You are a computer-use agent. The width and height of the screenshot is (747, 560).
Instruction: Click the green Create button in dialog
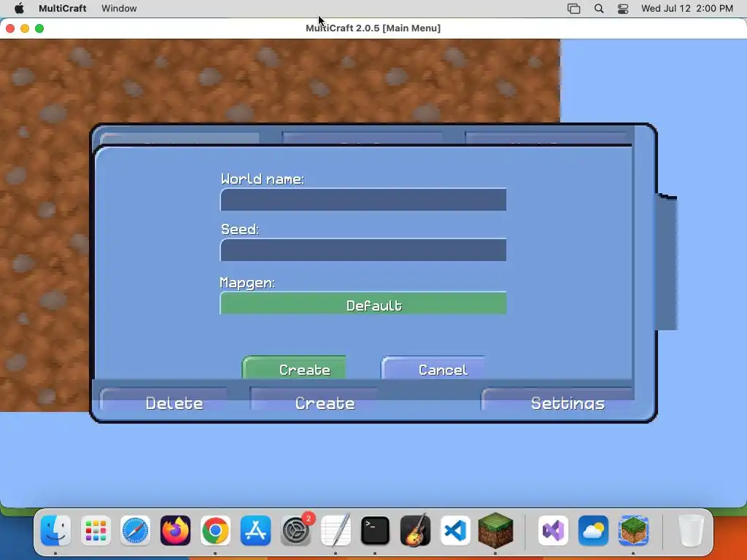pyautogui.click(x=295, y=367)
